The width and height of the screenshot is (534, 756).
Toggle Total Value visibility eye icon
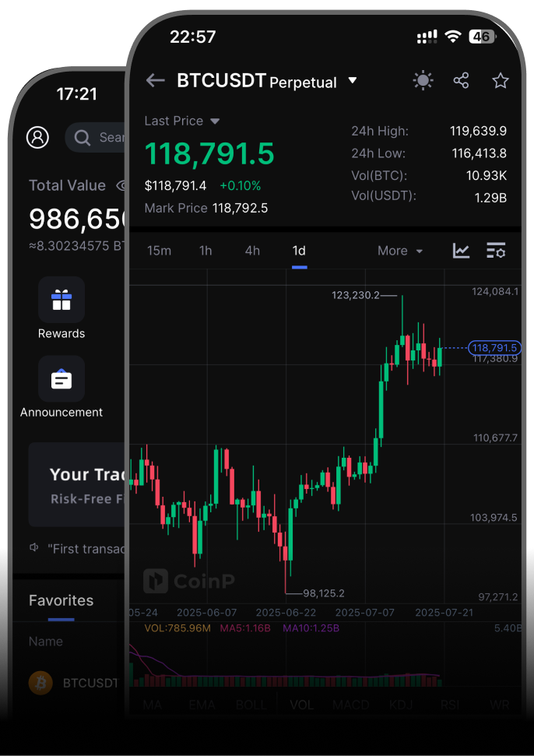point(121,185)
